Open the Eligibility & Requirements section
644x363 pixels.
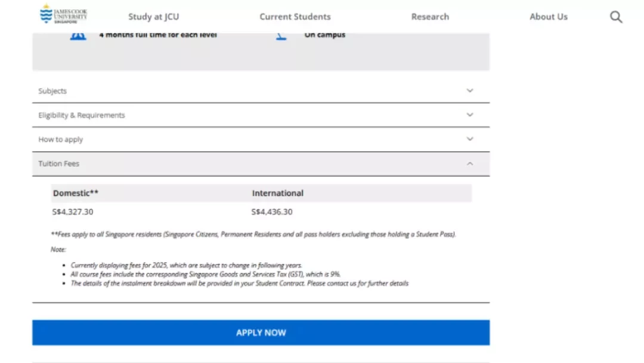[x=261, y=115]
